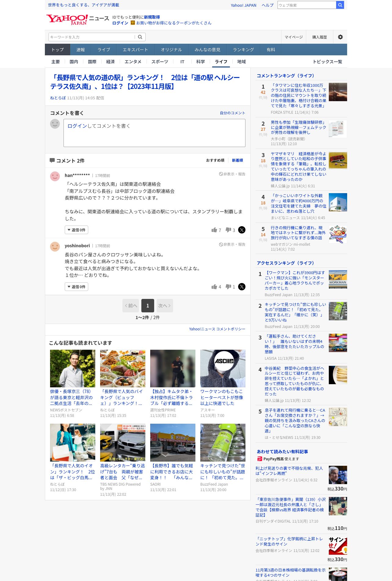
Task: Click the マイページ button
Action: (x=294, y=37)
